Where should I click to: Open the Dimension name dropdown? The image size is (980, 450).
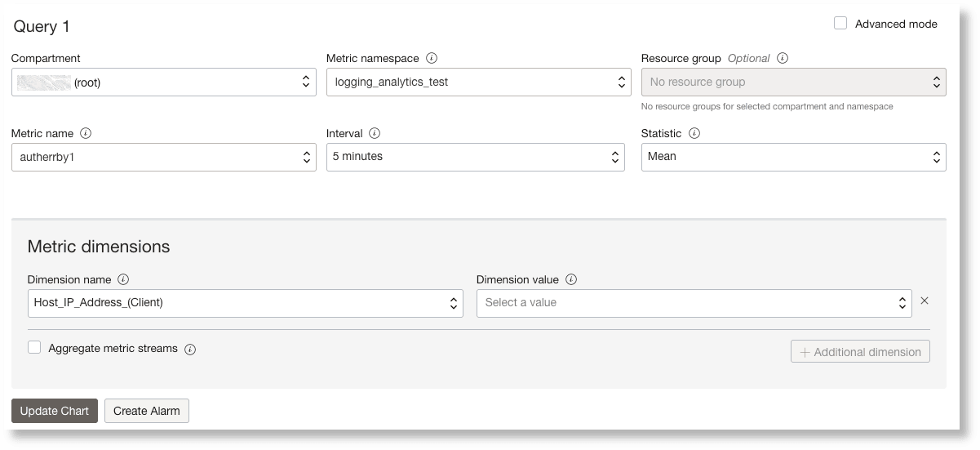point(245,303)
